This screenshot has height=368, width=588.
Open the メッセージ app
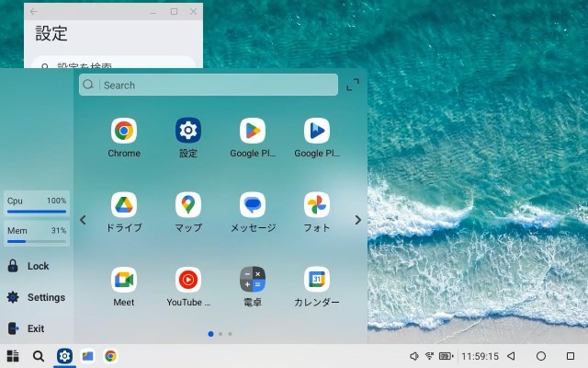(x=253, y=213)
